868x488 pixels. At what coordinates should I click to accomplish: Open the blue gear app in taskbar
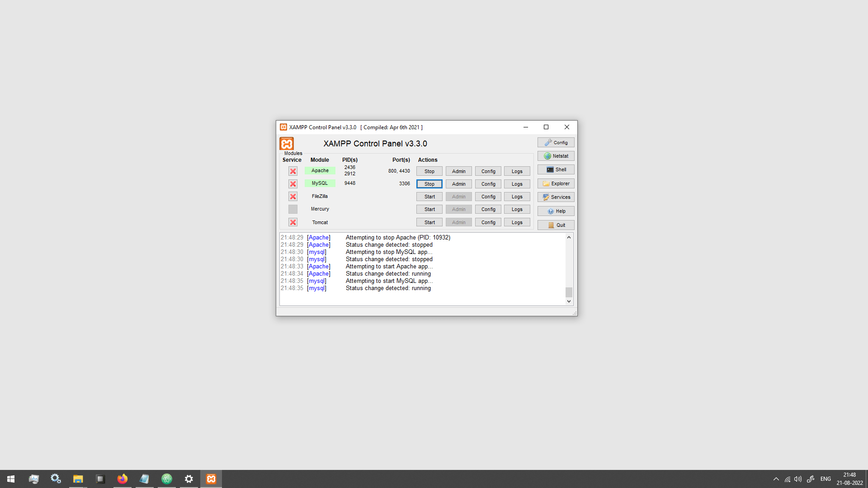click(56, 479)
